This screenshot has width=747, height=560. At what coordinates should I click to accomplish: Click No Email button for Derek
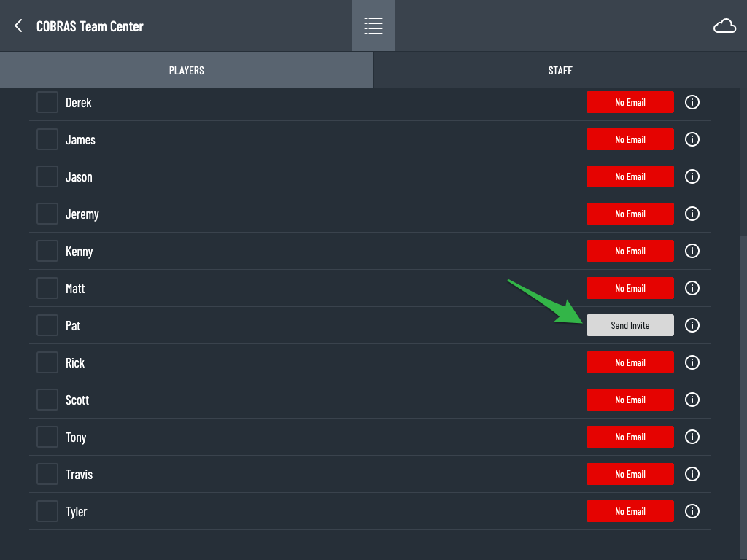pos(630,102)
